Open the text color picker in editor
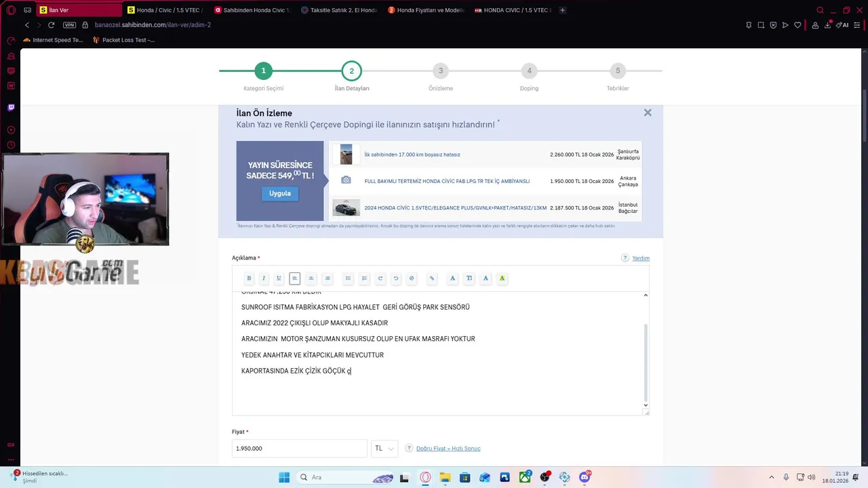The width and height of the screenshot is (868, 488). pos(486,279)
